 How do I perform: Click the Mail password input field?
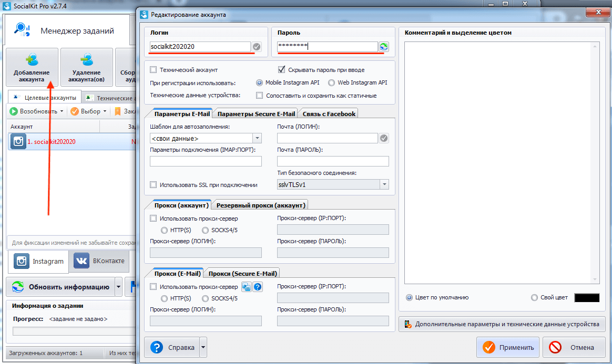click(x=333, y=161)
